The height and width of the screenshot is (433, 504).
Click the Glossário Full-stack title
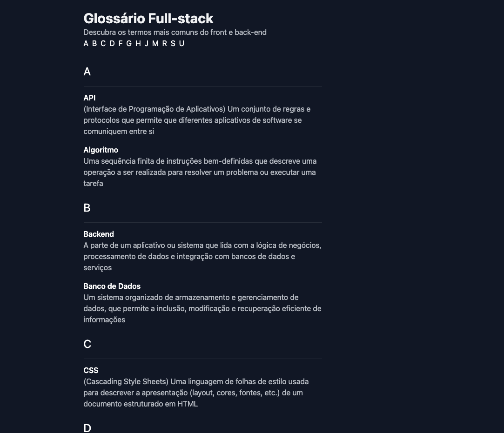pyautogui.click(x=148, y=19)
